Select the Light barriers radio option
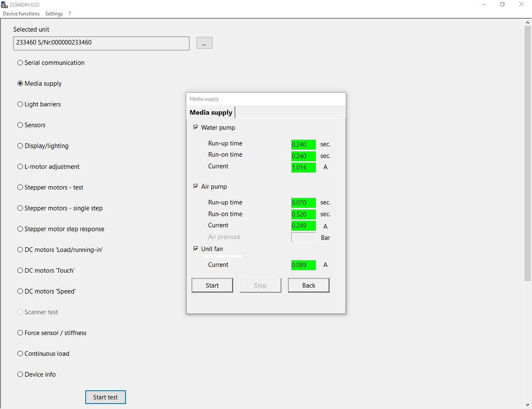Image resolution: width=532 pixels, height=409 pixels. click(x=20, y=104)
